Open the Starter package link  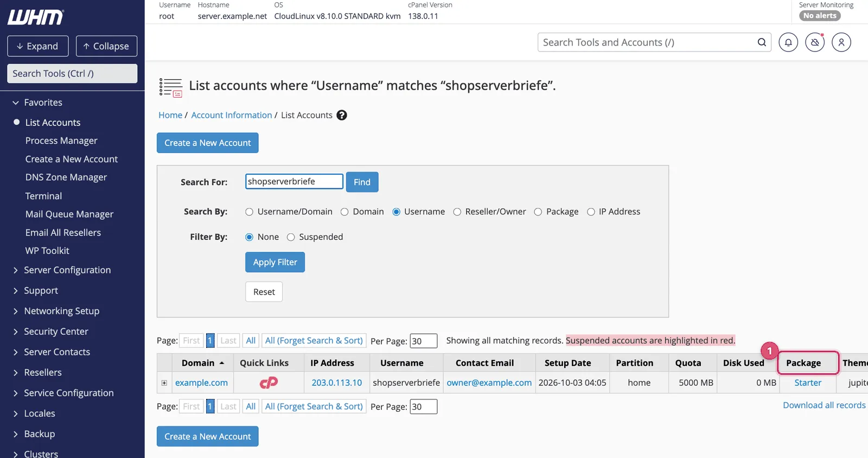808,383
